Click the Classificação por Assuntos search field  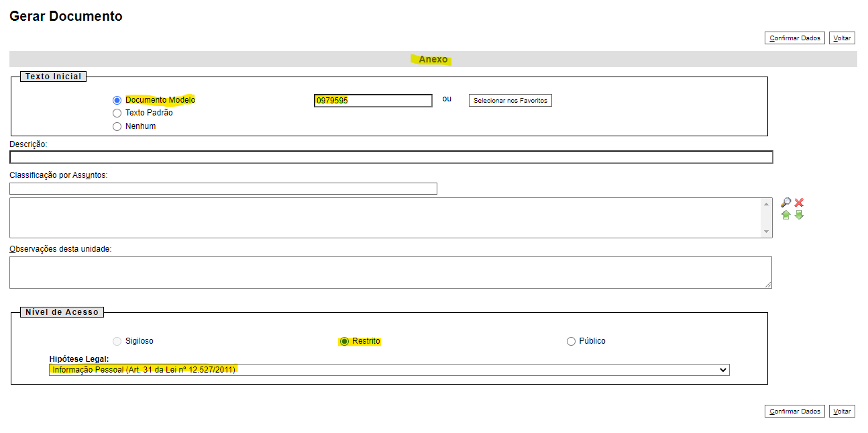click(x=223, y=189)
